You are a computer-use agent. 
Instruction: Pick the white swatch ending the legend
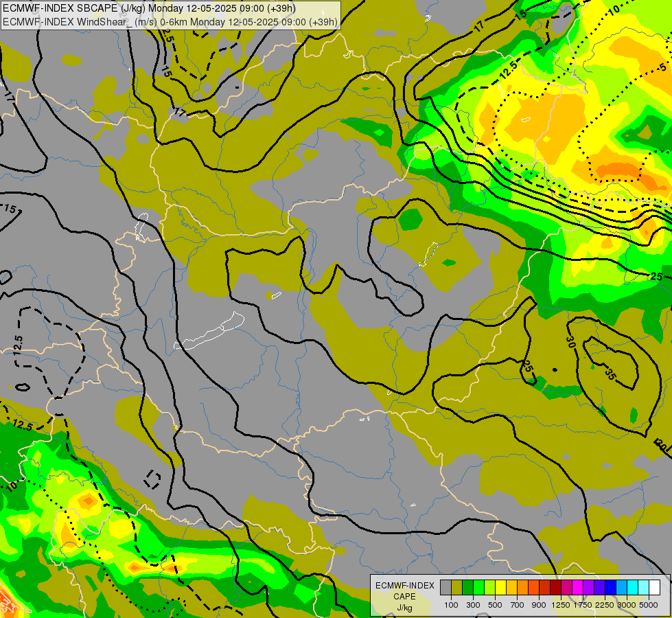click(654, 588)
